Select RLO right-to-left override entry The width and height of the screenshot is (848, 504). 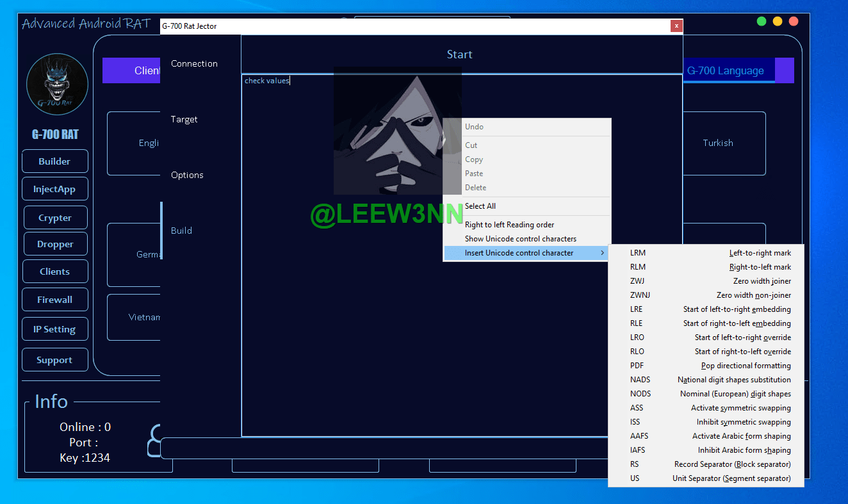point(705,352)
